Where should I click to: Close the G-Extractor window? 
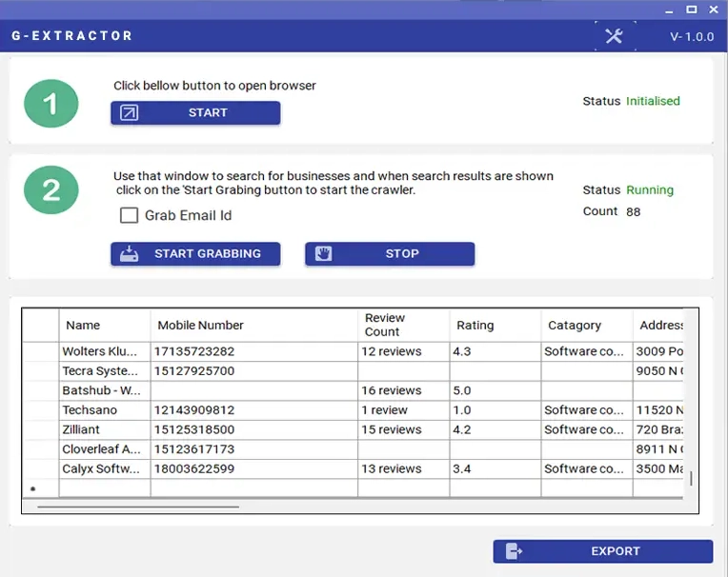(x=714, y=10)
